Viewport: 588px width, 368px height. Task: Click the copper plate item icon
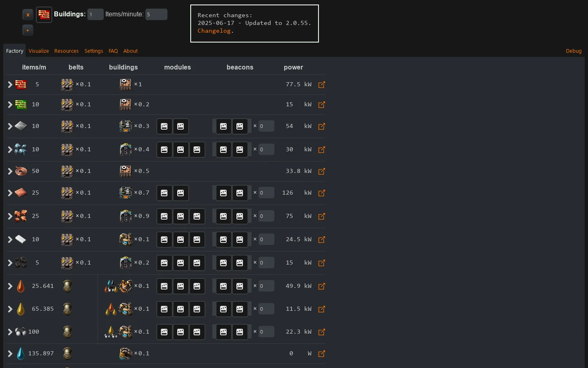pyautogui.click(x=21, y=193)
